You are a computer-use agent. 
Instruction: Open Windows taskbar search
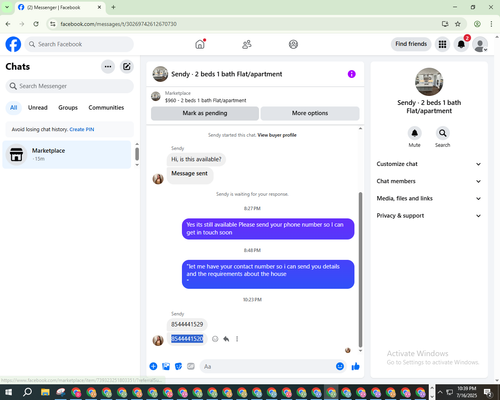(27, 392)
